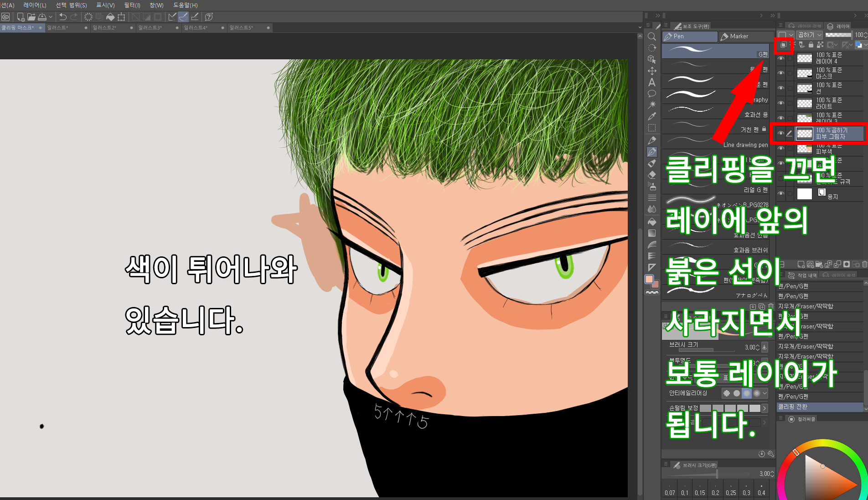Select the Balloon tool
The image size is (868, 500).
[652, 94]
